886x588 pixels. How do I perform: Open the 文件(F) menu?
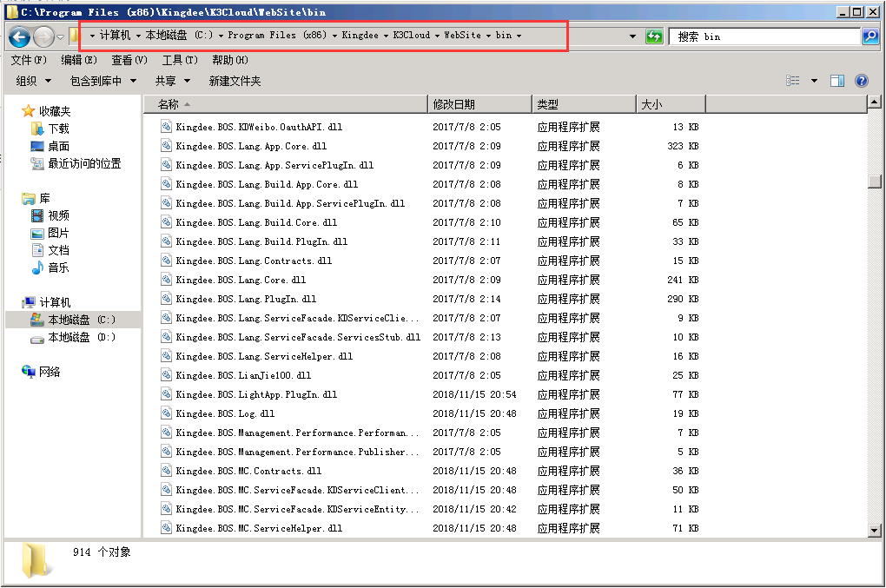point(29,60)
